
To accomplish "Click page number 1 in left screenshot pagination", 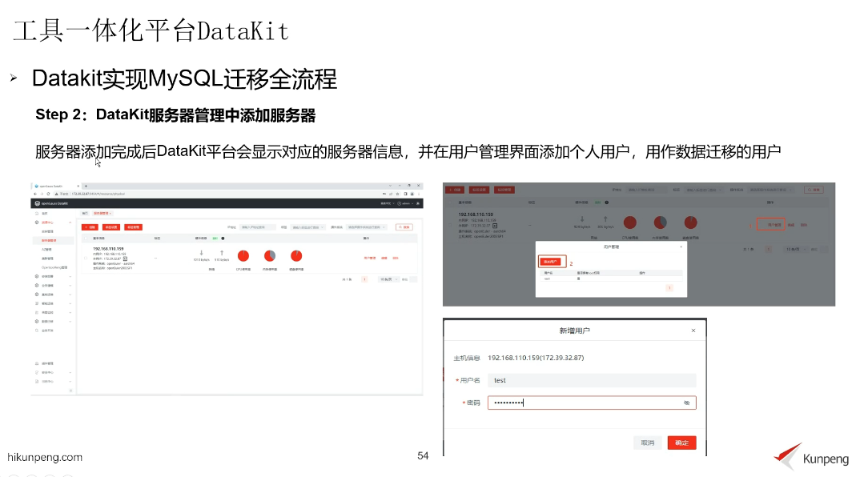I will [364, 279].
